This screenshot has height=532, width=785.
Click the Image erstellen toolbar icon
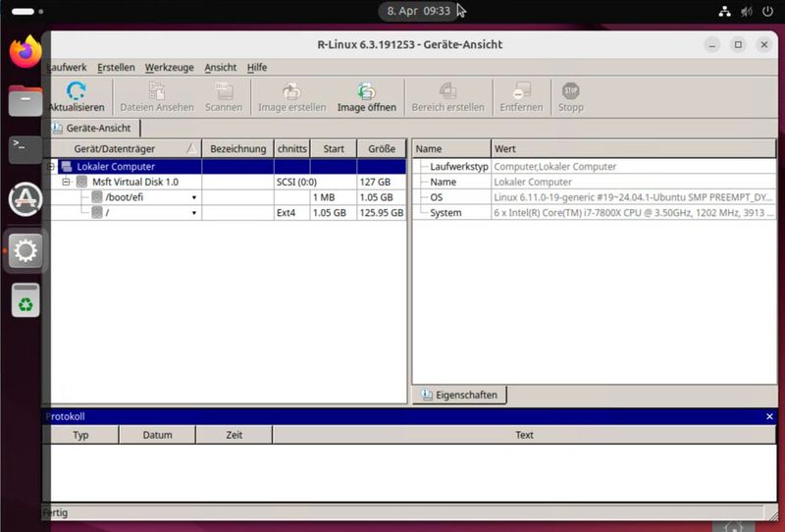tap(291, 91)
